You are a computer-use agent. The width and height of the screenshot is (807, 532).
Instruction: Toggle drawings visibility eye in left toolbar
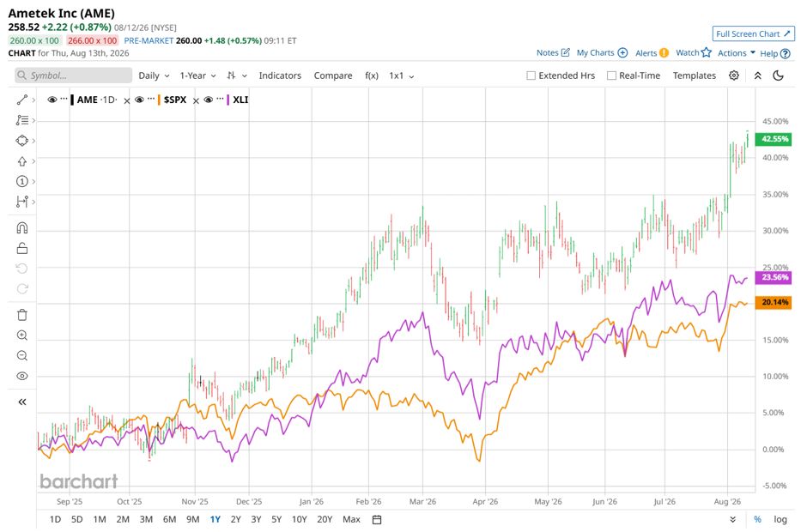(x=22, y=376)
